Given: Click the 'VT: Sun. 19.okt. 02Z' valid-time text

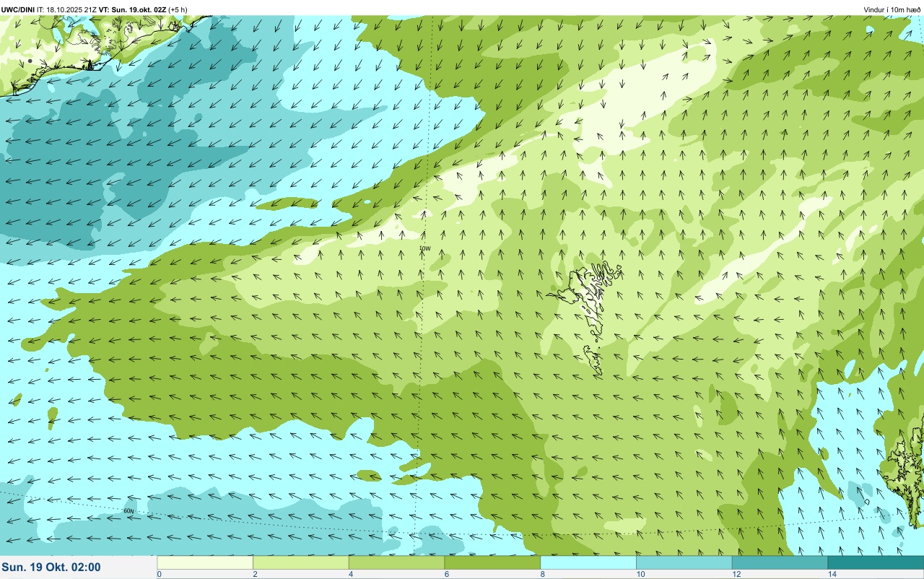Looking at the screenshot, I should click(132, 9).
